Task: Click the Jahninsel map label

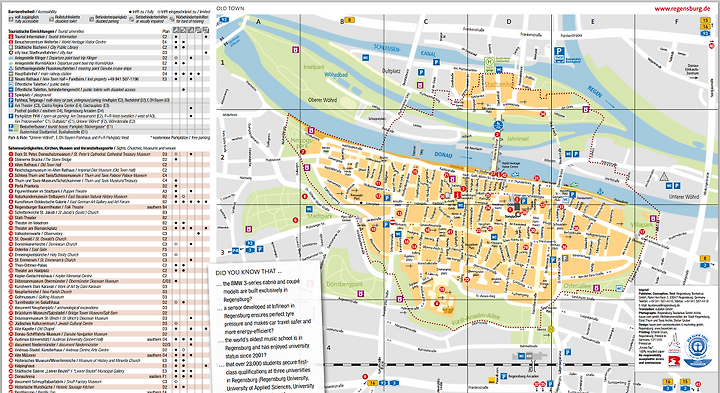Action: [x=518, y=138]
